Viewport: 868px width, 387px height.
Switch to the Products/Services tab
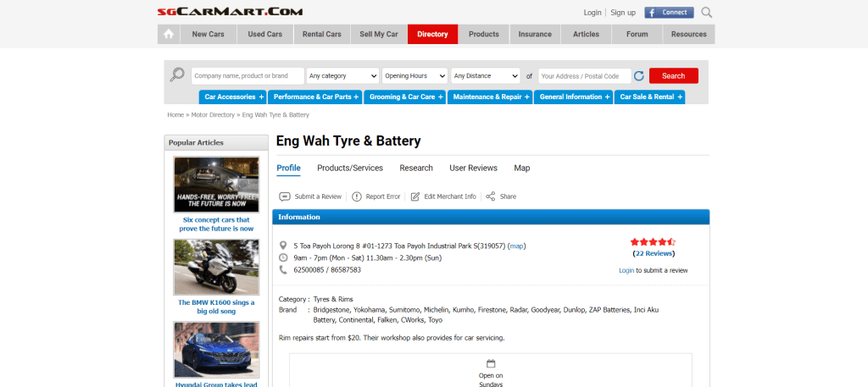tap(350, 168)
